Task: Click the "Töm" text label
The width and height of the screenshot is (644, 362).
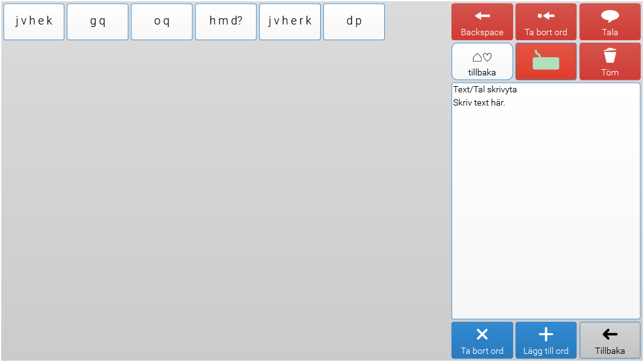Action: (609, 72)
